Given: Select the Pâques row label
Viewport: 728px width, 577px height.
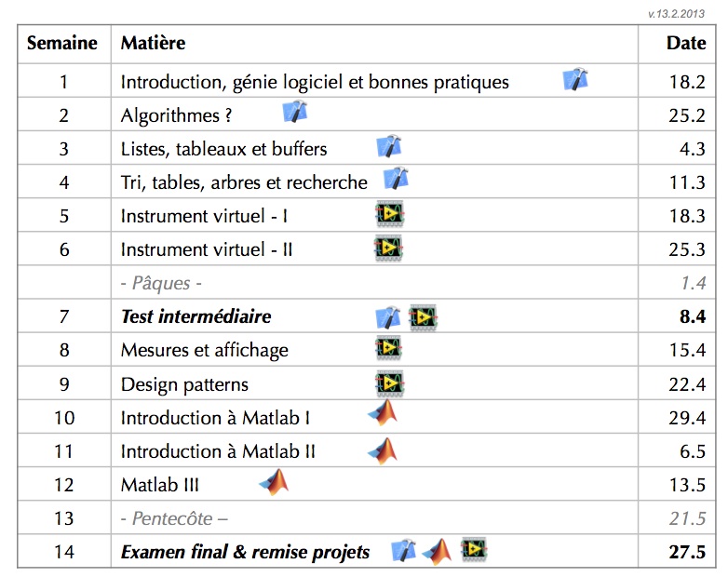Looking at the screenshot, I should tap(161, 283).
